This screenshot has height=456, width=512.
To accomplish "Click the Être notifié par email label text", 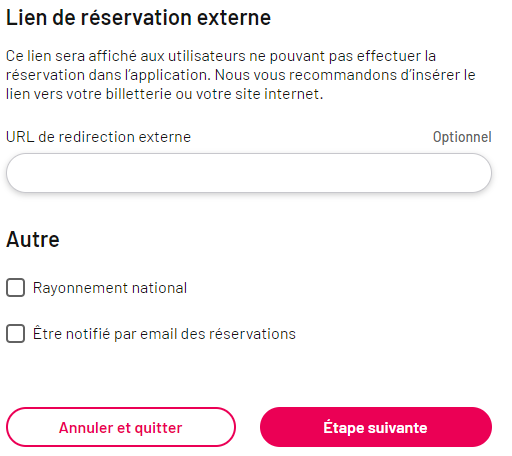I will click(164, 334).
